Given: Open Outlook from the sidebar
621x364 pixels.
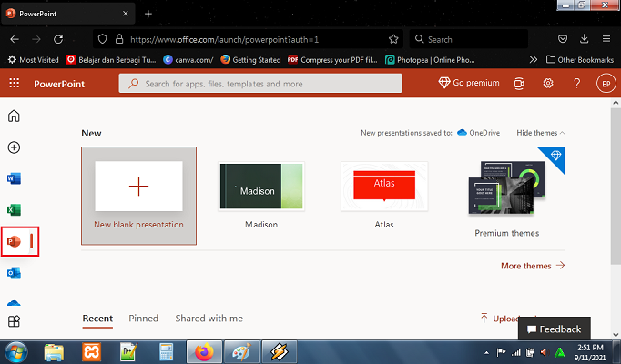Looking at the screenshot, I should pyautogui.click(x=14, y=273).
